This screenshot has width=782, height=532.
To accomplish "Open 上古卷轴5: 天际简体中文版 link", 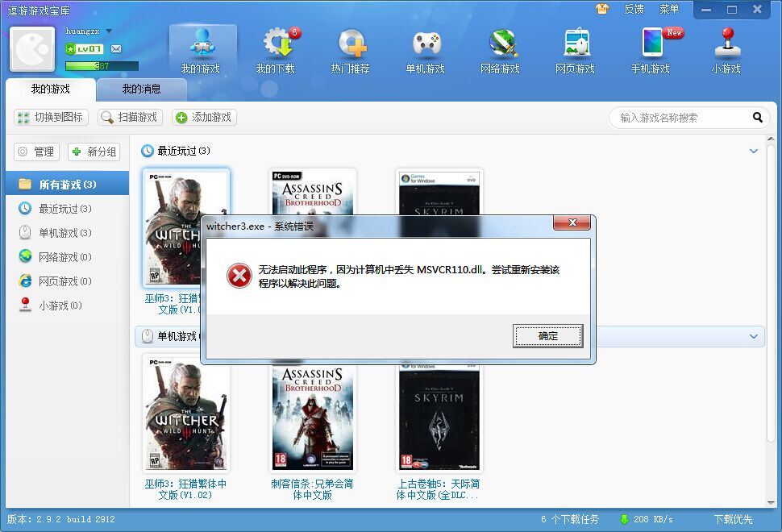I will coord(438,489).
